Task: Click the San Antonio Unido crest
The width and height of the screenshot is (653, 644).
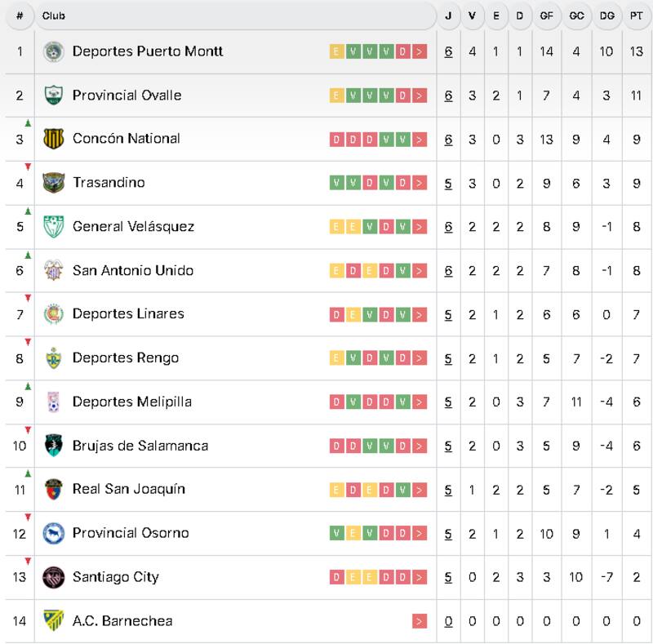Action: (x=51, y=270)
